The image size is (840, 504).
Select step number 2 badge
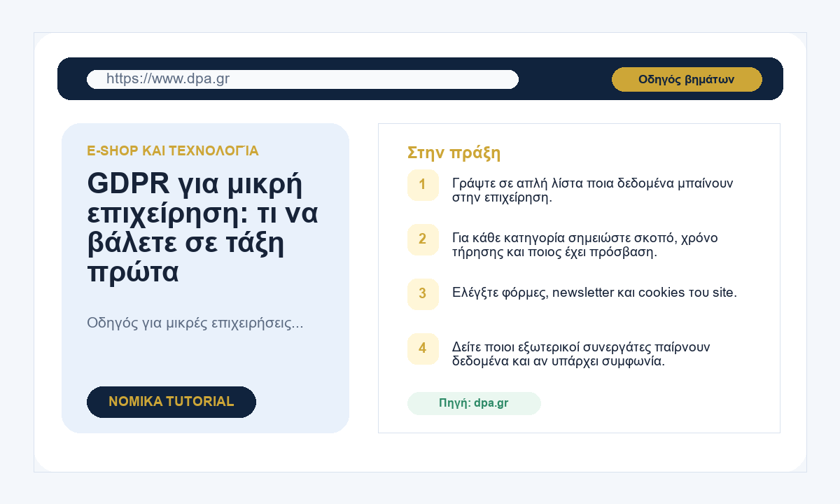tap(423, 239)
